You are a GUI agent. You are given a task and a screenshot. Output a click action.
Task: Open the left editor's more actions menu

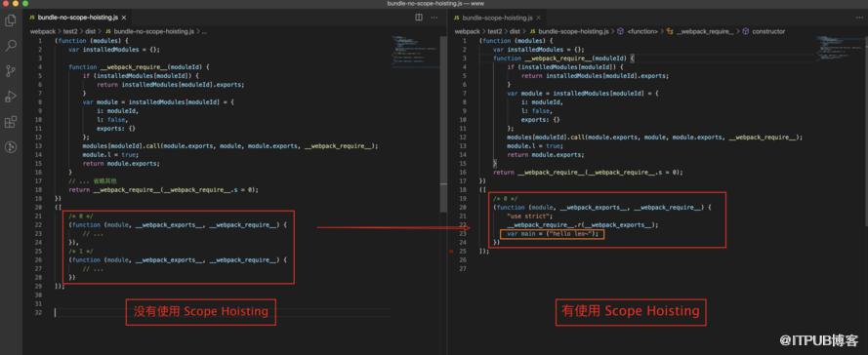(434, 18)
